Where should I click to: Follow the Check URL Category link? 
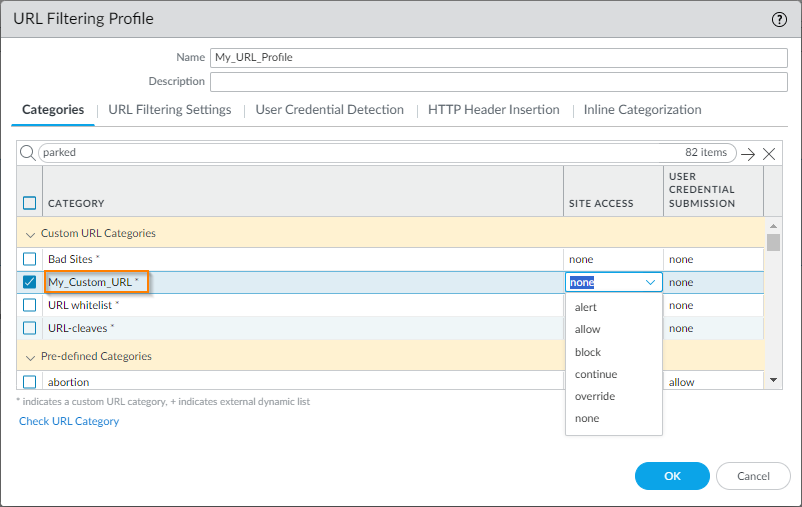tap(69, 421)
